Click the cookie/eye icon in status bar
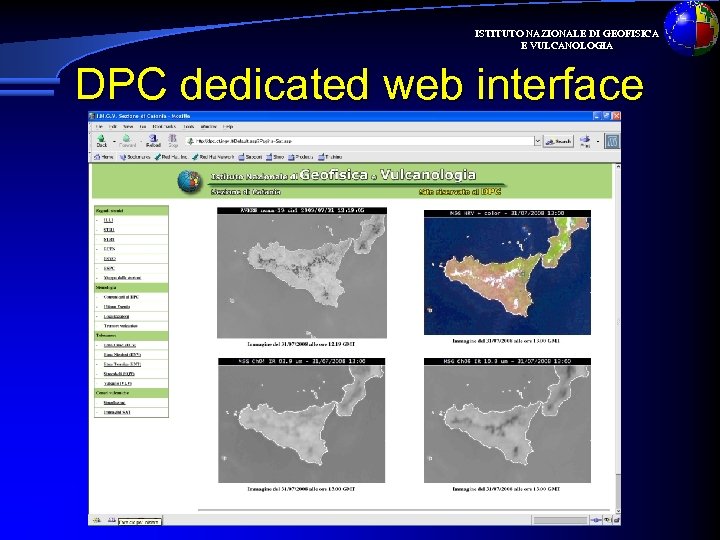Image resolution: width=720 pixels, height=540 pixels. point(607,520)
